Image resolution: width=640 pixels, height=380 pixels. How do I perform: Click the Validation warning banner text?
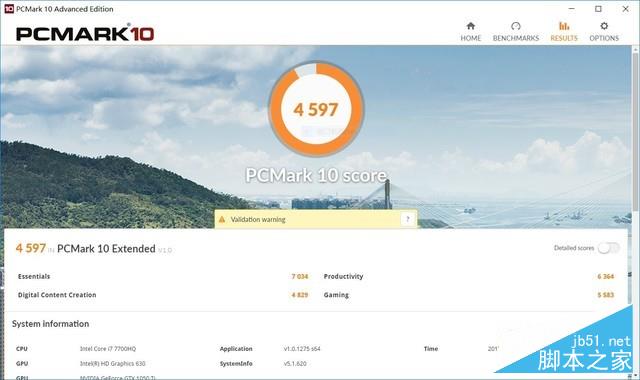coord(258,220)
